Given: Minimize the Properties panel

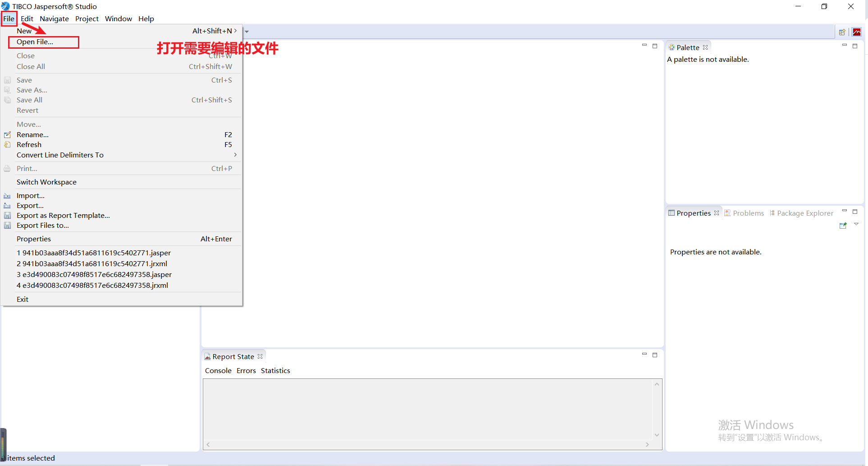Looking at the screenshot, I should (845, 211).
